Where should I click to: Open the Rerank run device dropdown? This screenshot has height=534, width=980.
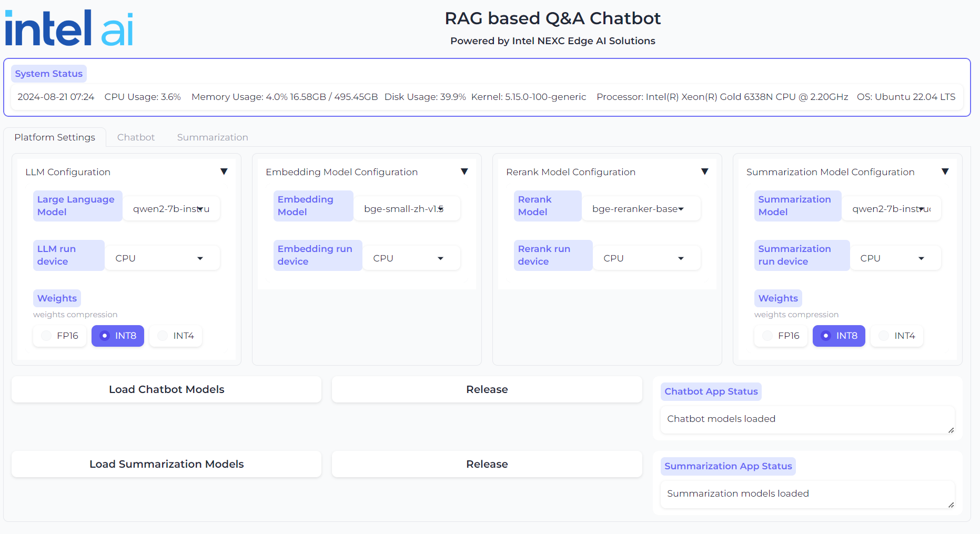coord(646,258)
